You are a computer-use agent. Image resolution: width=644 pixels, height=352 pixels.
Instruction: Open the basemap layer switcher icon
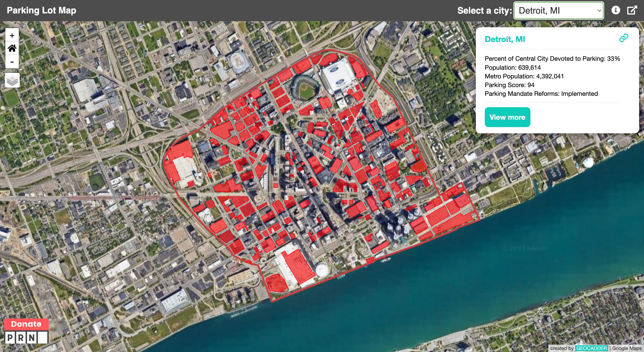(x=12, y=80)
